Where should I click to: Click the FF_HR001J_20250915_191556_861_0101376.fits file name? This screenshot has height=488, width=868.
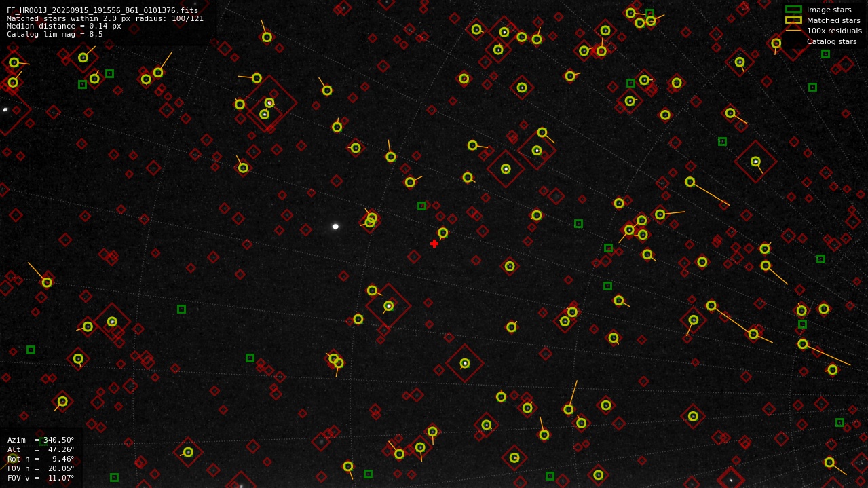102,10
